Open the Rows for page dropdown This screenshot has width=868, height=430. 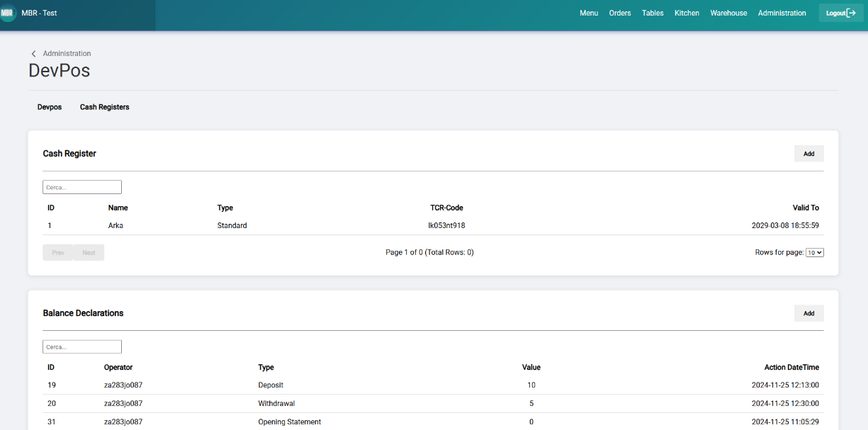(815, 252)
